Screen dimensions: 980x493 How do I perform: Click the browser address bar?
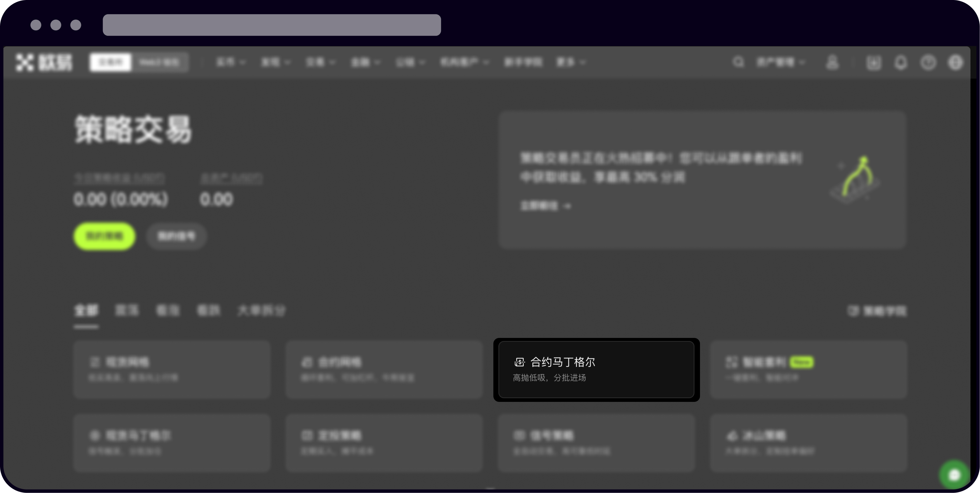272,25
